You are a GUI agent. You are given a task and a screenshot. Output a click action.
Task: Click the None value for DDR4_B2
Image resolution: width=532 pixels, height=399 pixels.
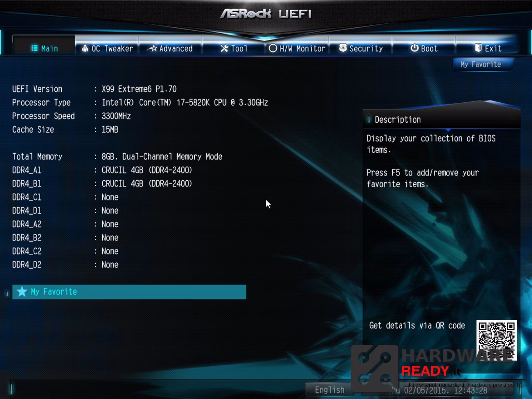110,238
